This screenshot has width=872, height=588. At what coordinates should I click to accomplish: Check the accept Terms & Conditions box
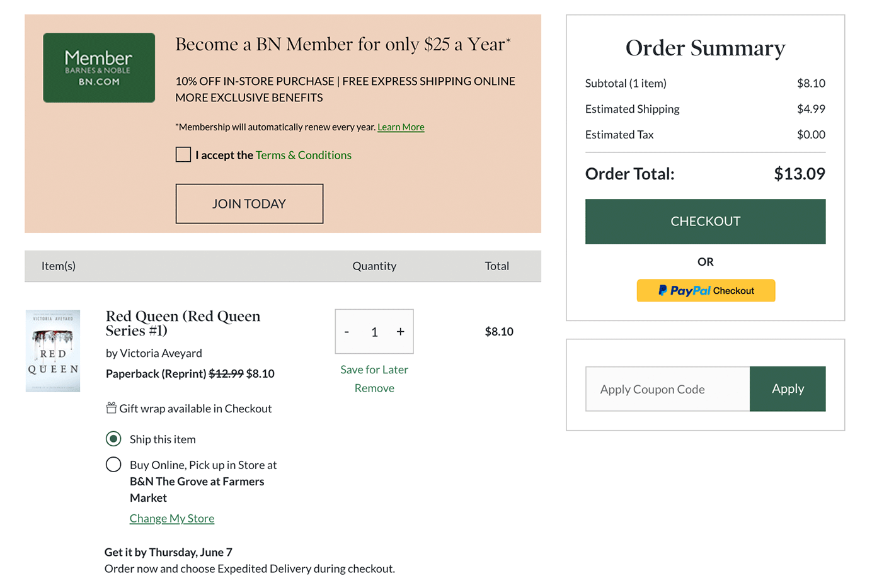click(x=183, y=155)
